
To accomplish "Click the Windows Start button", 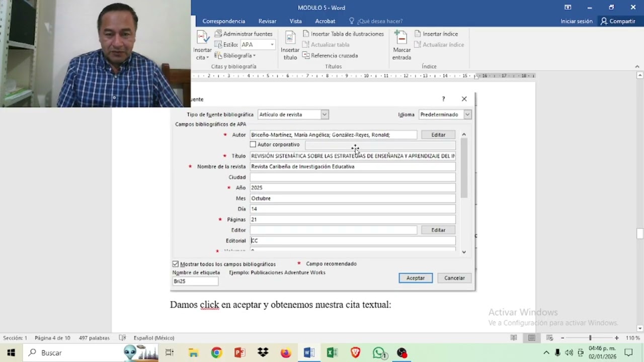I will tap(11, 352).
